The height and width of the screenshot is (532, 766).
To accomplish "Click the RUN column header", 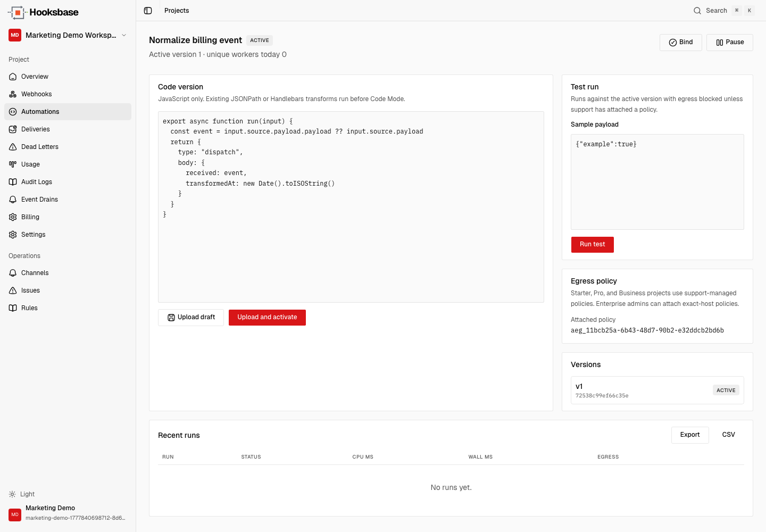I will coord(168,457).
